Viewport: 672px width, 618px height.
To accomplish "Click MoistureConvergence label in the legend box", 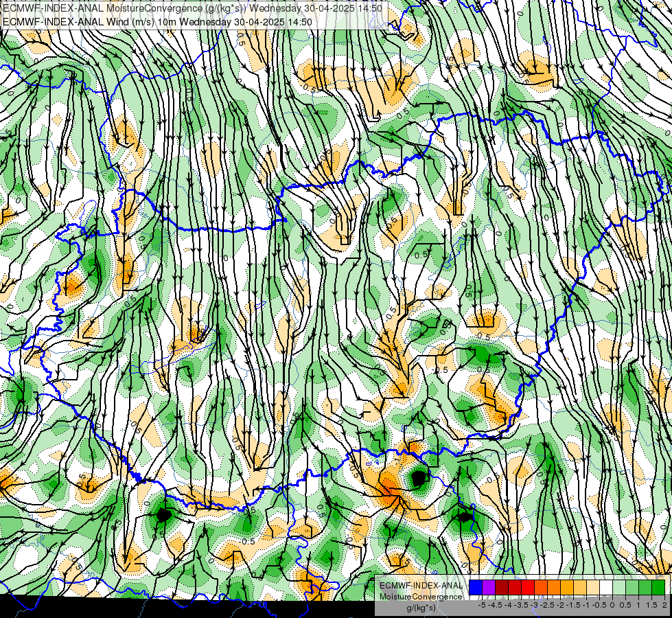I will pyautogui.click(x=421, y=597).
